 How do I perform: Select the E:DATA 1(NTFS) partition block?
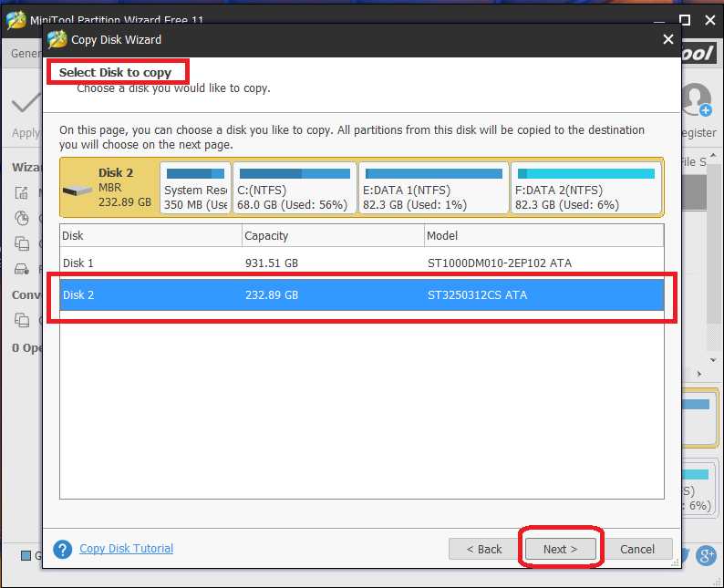tap(433, 188)
